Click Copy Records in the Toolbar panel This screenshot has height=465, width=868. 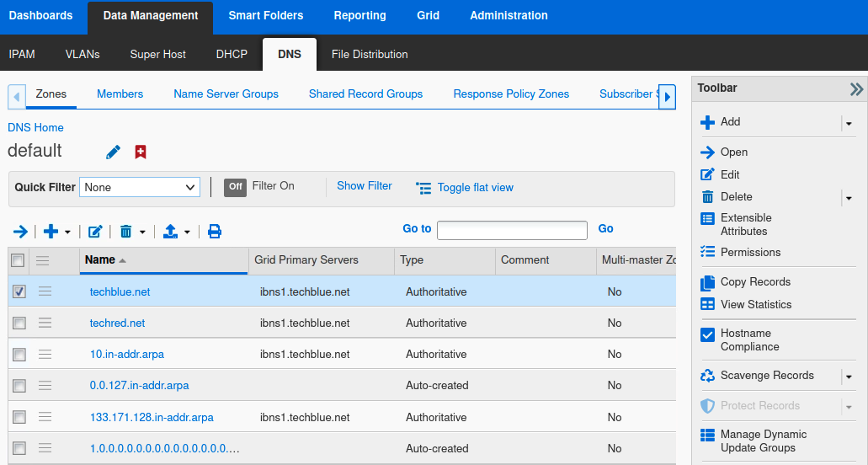point(755,281)
